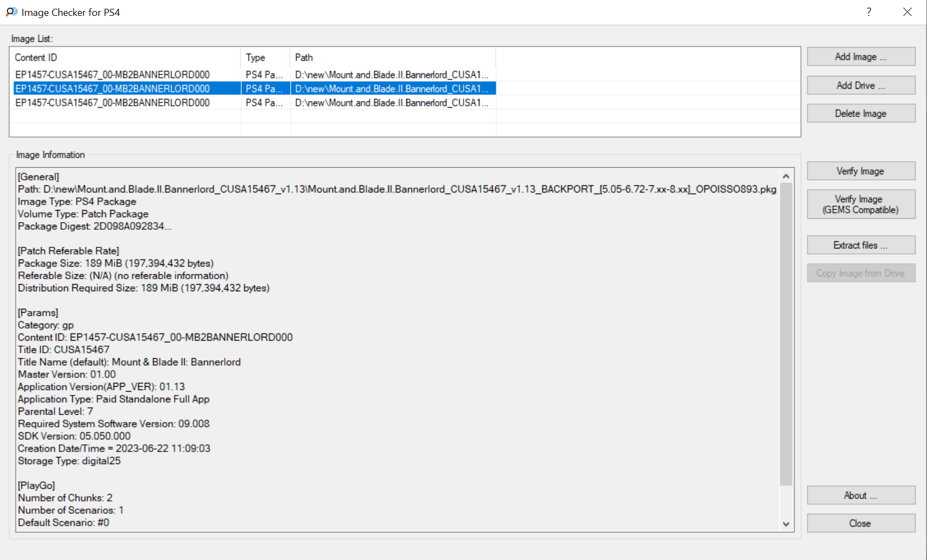Click the highlighted row's Path cell
Viewport: 927px width, 560px height.
392,88
